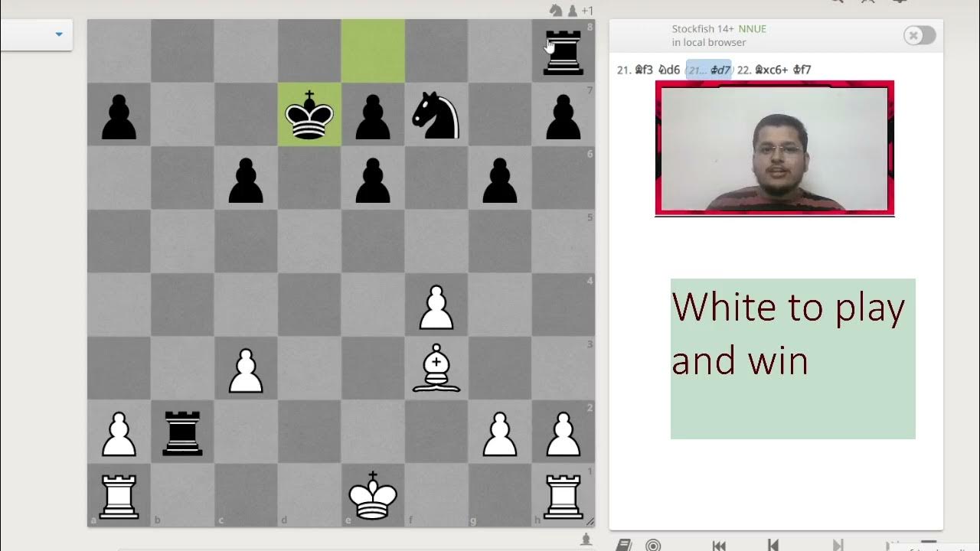The width and height of the screenshot is (980, 551).
Task: Click the white rook on h1
Action: pyautogui.click(x=563, y=497)
